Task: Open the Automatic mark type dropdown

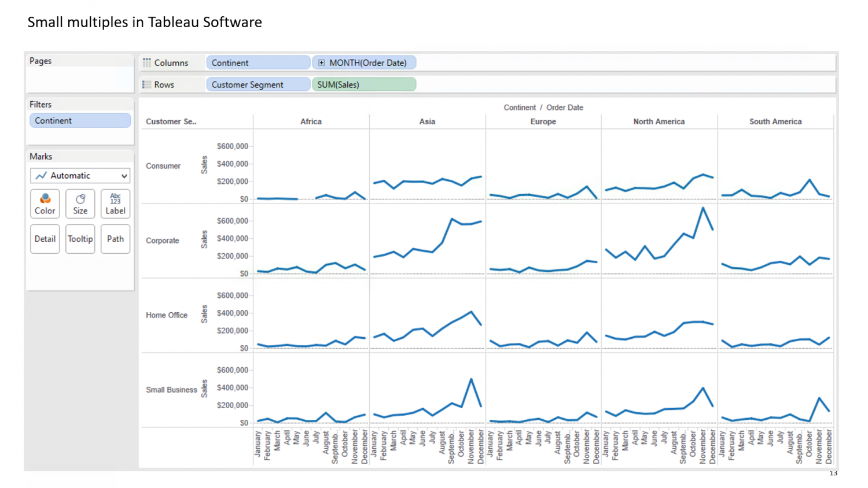Action: (80, 176)
